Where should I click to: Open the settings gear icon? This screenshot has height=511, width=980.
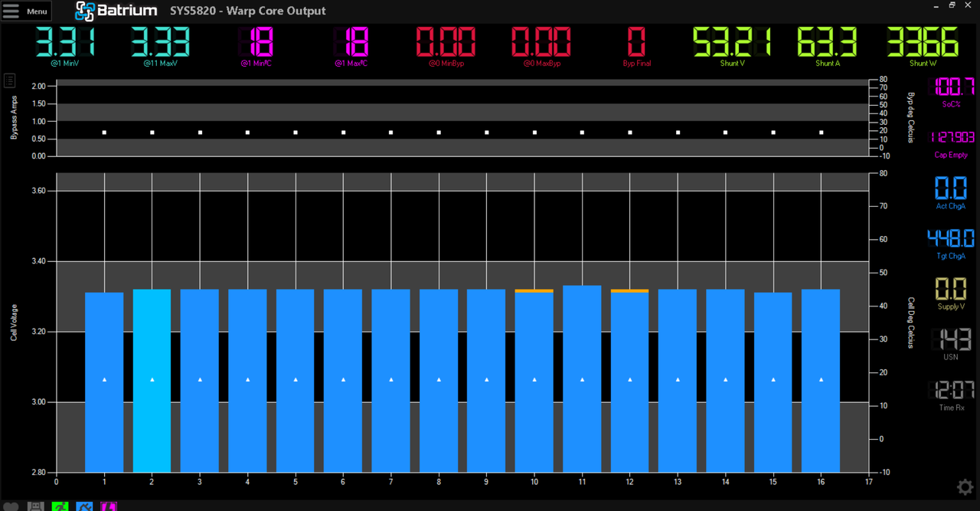click(x=965, y=486)
